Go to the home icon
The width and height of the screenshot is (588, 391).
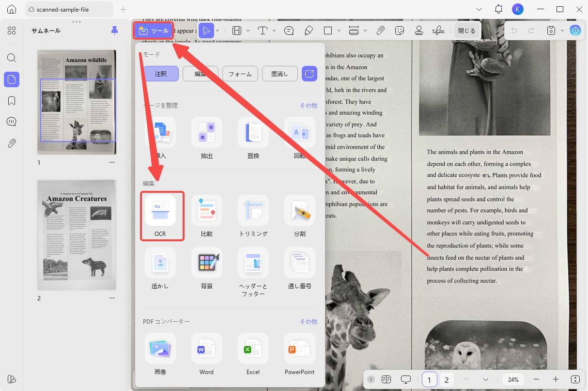click(x=12, y=9)
